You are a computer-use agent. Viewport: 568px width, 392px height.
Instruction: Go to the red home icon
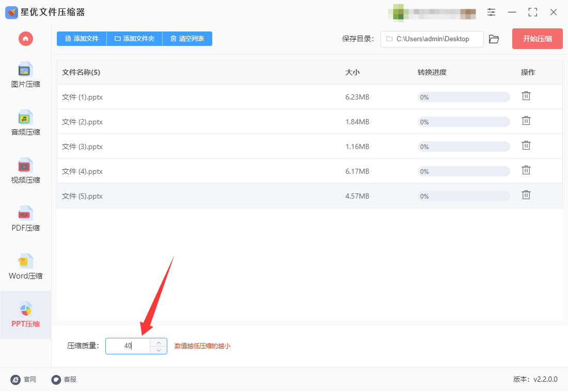coord(26,39)
